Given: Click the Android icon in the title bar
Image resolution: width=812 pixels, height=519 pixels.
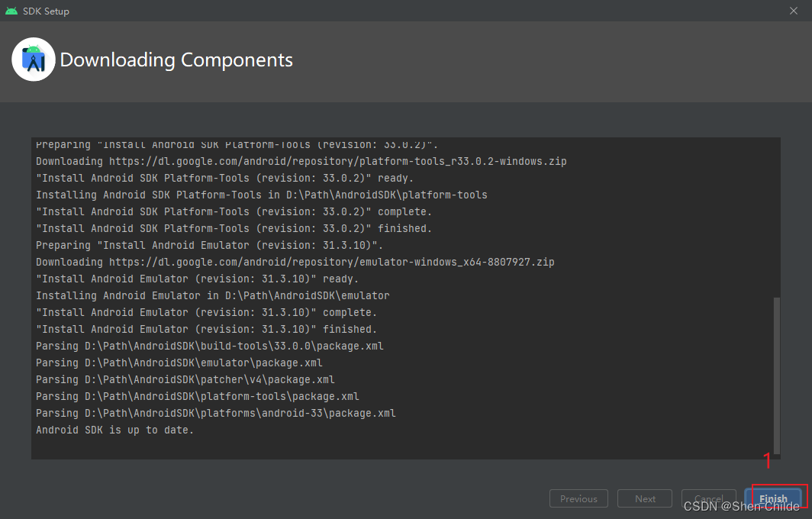Looking at the screenshot, I should click(11, 11).
